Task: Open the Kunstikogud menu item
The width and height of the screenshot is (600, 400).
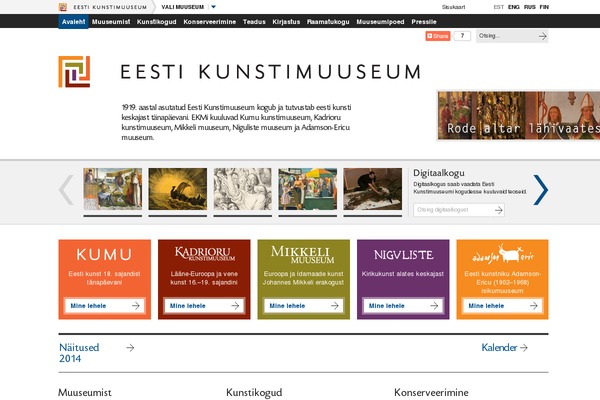Action: click(x=157, y=22)
